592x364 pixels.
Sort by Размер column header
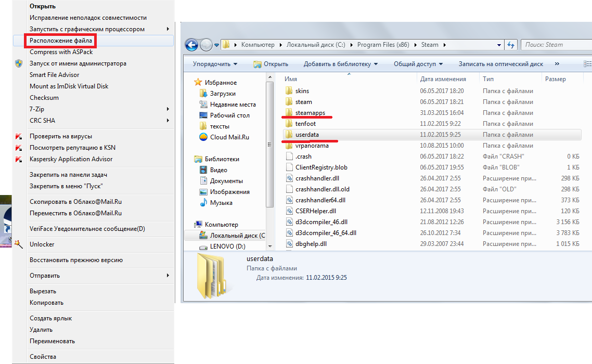(556, 79)
